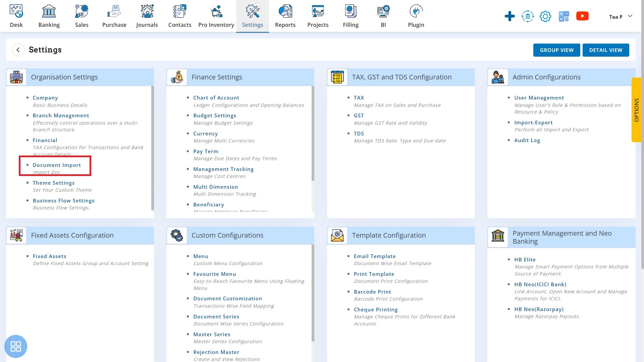Open Company basic business details
The width and height of the screenshot is (644, 362).
coord(45,98)
